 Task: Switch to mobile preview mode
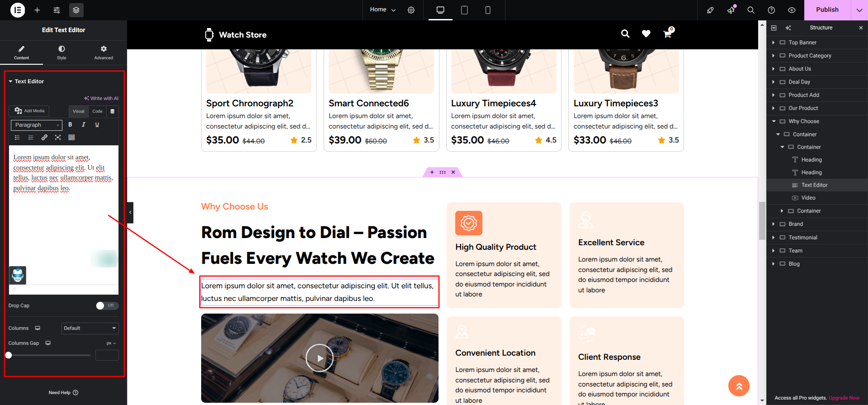pos(488,10)
